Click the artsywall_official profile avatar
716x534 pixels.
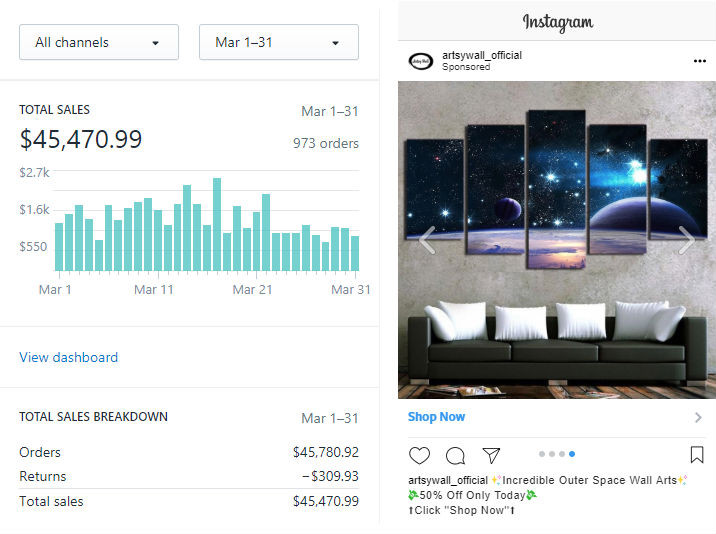pos(421,61)
